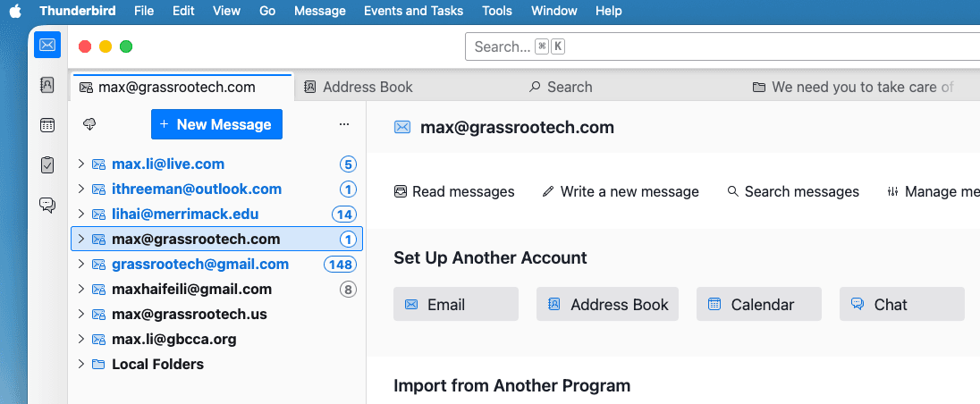Open the File menu
The height and width of the screenshot is (404, 980).
click(144, 11)
